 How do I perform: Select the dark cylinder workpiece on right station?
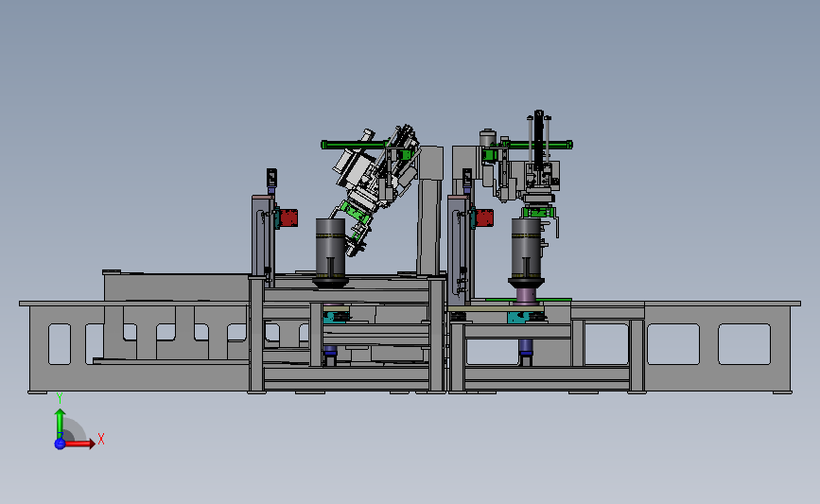tap(526, 249)
